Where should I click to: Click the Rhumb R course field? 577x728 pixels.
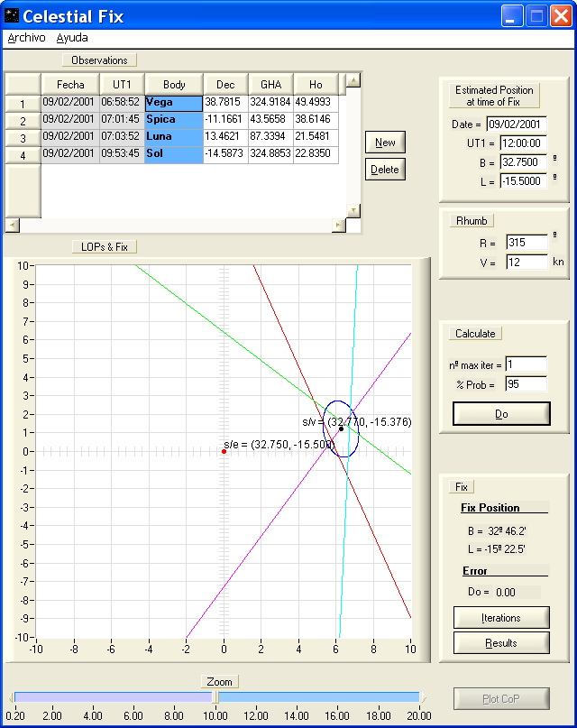point(527,243)
